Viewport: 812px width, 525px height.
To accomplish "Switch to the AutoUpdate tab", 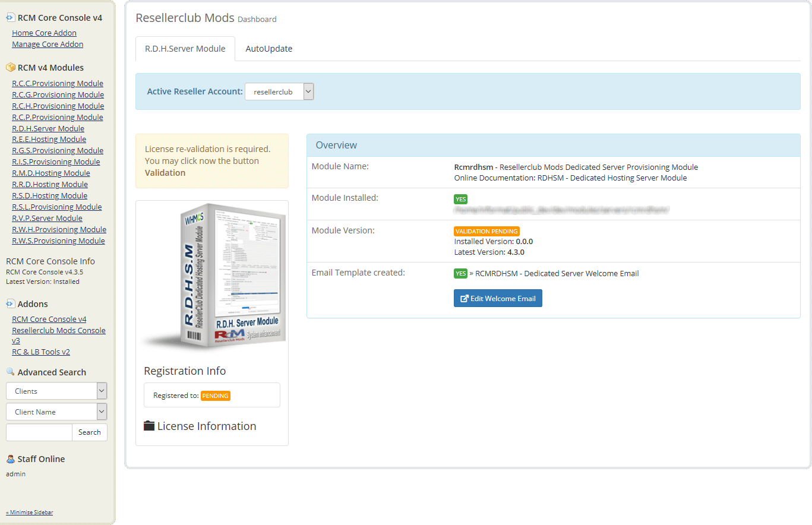I will [269, 49].
